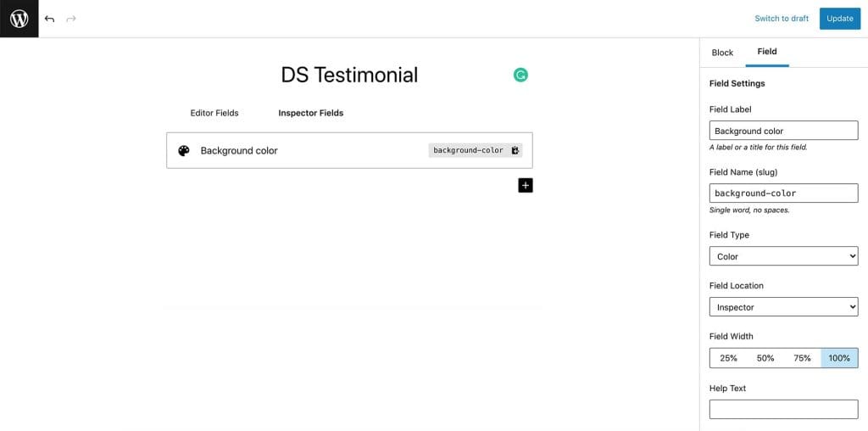Set field width to 100%
The width and height of the screenshot is (868, 431).
pyautogui.click(x=839, y=358)
